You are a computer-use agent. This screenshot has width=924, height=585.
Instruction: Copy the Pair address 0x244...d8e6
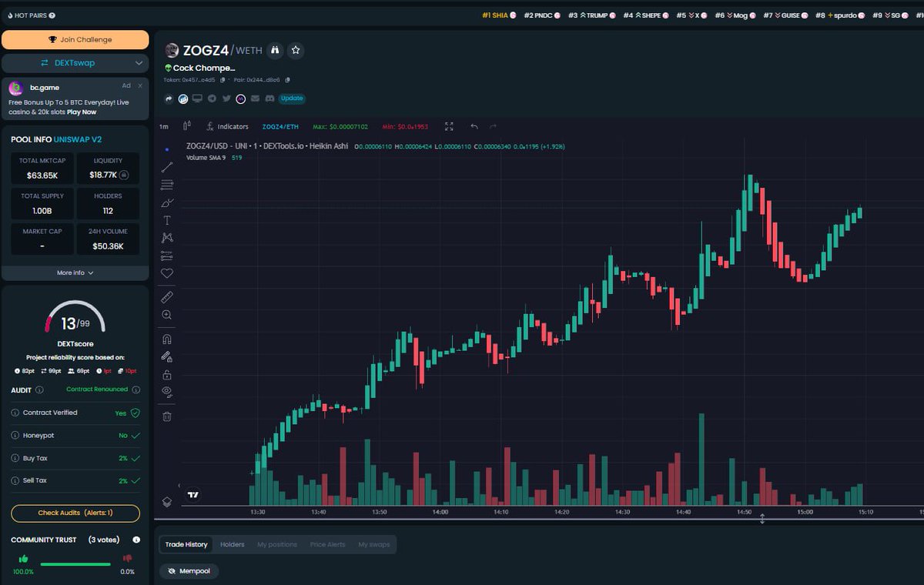(x=288, y=79)
